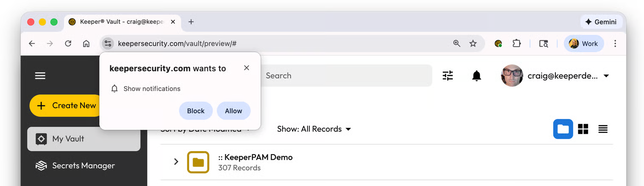The height and width of the screenshot is (186, 644).
Task: Open the Show: All Records dropdown
Action: pyautogui.click(x=314, y=129)
